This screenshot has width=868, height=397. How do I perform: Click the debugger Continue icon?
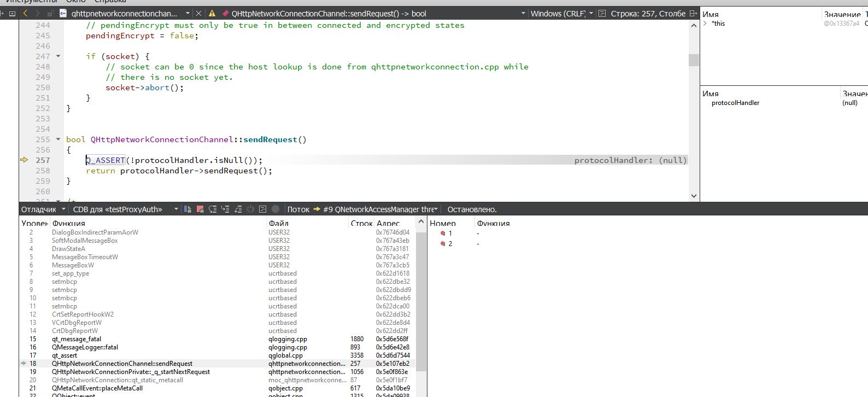(x=187, y=209)
